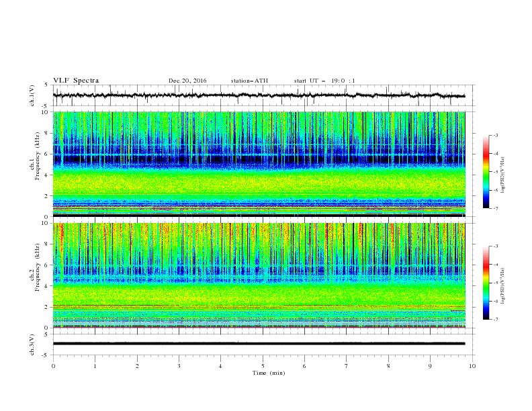Select the date text "Dec. 20, 2016"

point(187,81)
